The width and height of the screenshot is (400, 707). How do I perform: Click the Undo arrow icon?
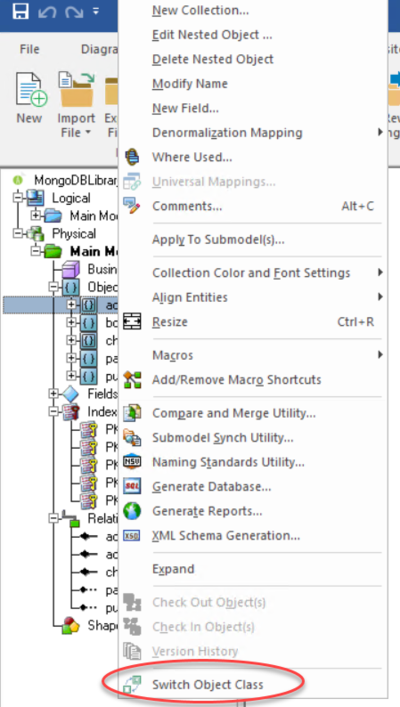46,12
